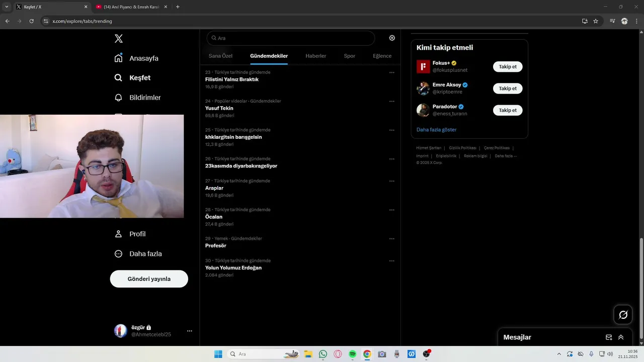Open trend 23kasımda diyarbakırageliyor
The image size is (644, 362).
pos(241,166)
